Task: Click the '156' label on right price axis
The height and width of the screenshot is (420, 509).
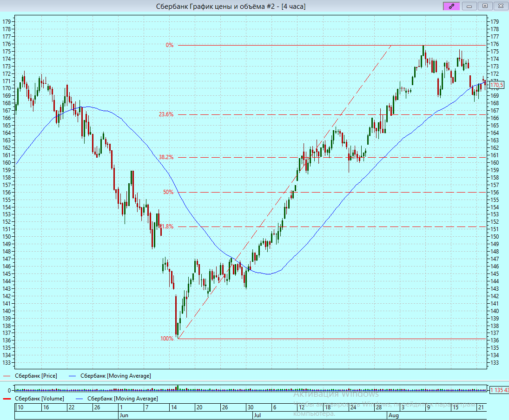Action: (x=495, y=192)
